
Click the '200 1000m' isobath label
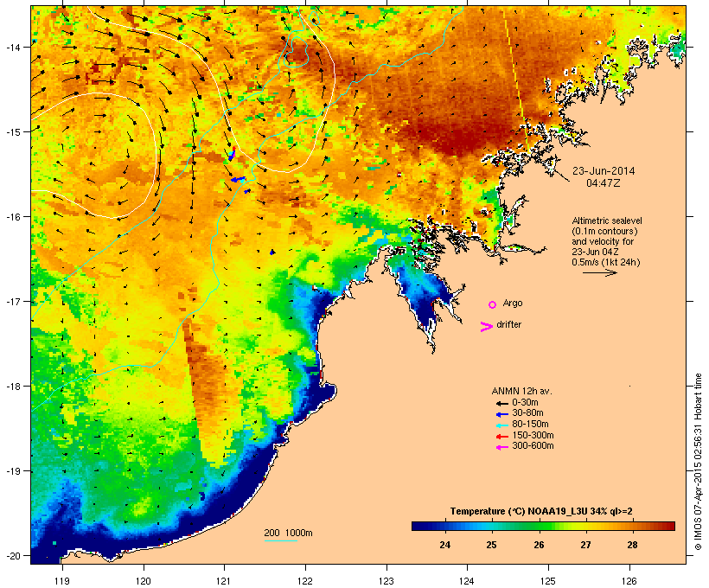[x=288, y=533]
